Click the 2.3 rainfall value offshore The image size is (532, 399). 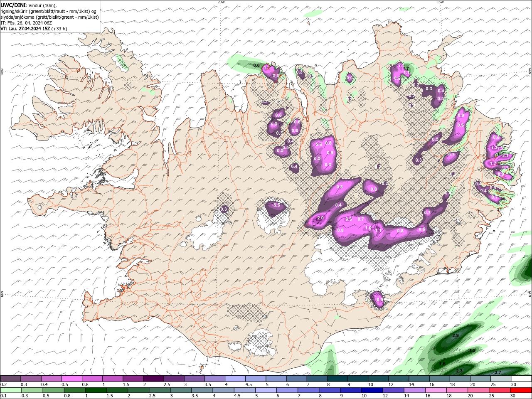459,371
